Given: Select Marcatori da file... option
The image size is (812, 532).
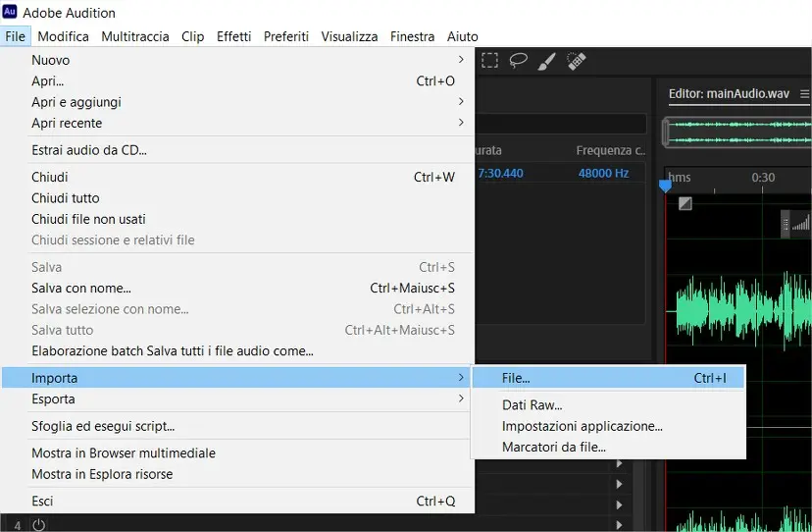Looking at the screenshot, I should click(x=608, y=447).
